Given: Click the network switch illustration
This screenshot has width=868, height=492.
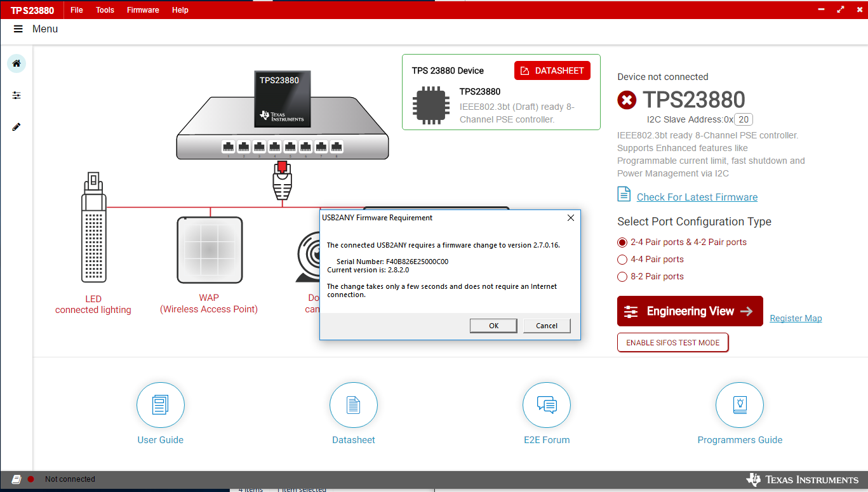Looking at the screenshot, I should pyautogui.click(x=283, y=128).
